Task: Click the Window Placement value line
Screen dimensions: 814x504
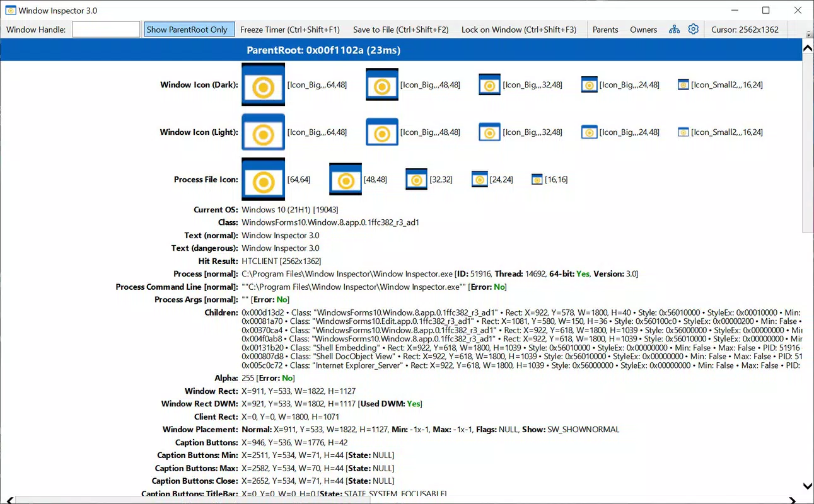Action: point(431,430)
